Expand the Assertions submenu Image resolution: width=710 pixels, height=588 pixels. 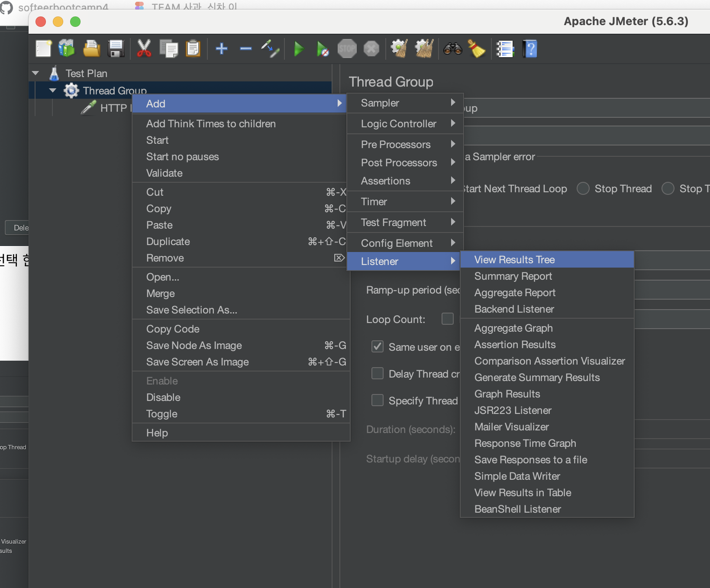pyautogui.click(x=405, y=181)
